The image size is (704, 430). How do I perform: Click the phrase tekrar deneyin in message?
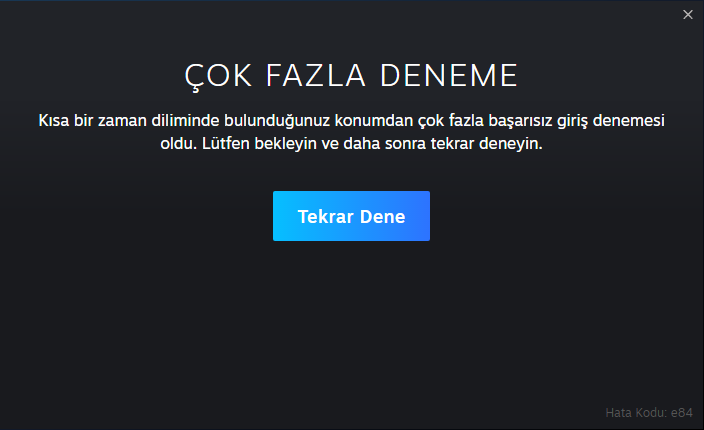point(486,144)
